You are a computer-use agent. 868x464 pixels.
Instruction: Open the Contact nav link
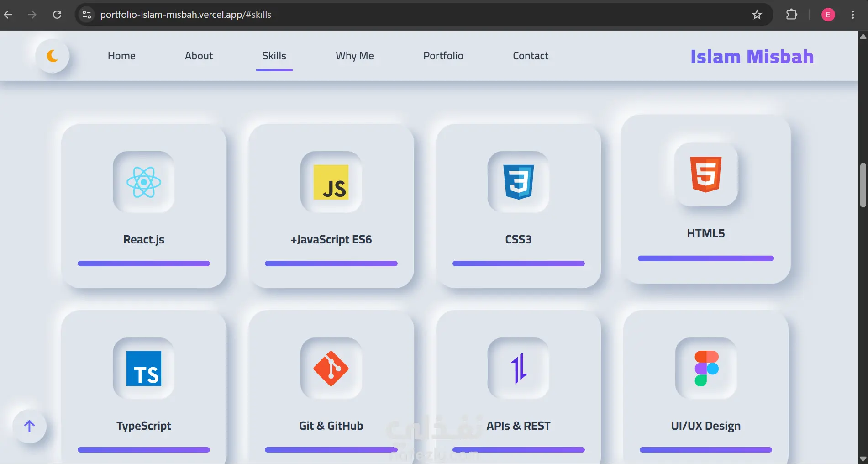[531, 56]
